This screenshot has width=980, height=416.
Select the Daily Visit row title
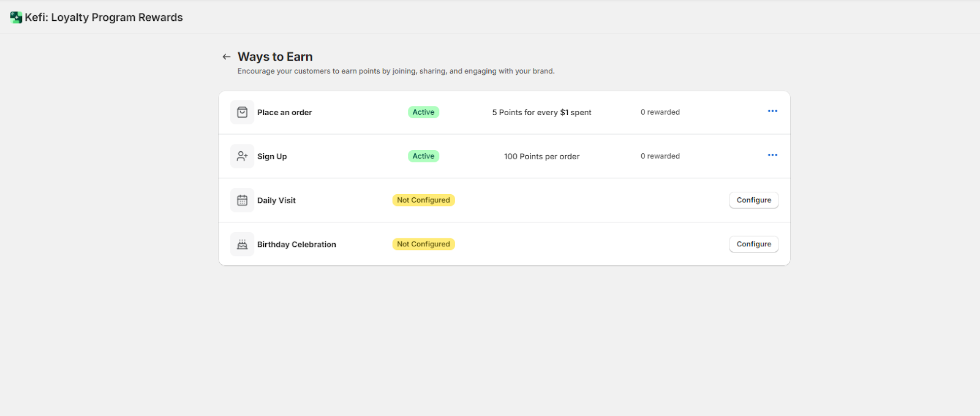coord(276,200)
